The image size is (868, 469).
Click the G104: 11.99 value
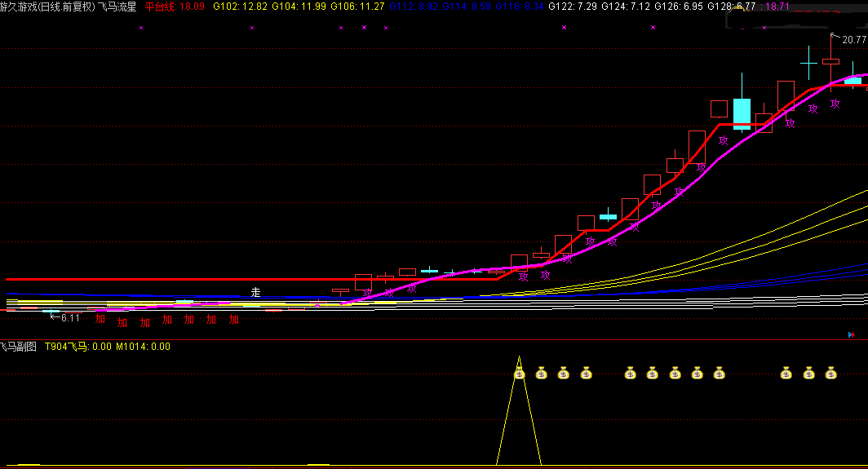point(299,7)
